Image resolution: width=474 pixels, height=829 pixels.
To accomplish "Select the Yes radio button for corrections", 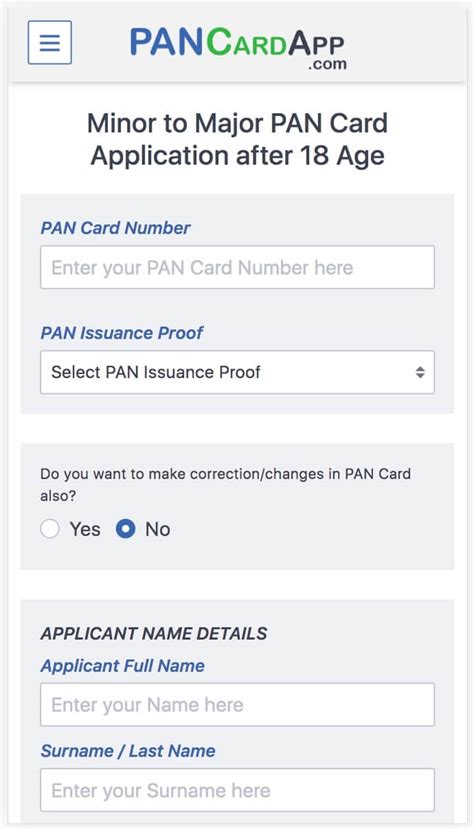I will click(50, 529).
